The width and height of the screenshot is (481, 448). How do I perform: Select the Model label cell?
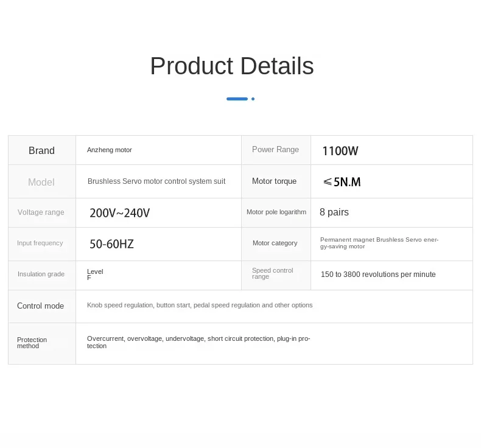pyautogui.click(x=42, y=181)
